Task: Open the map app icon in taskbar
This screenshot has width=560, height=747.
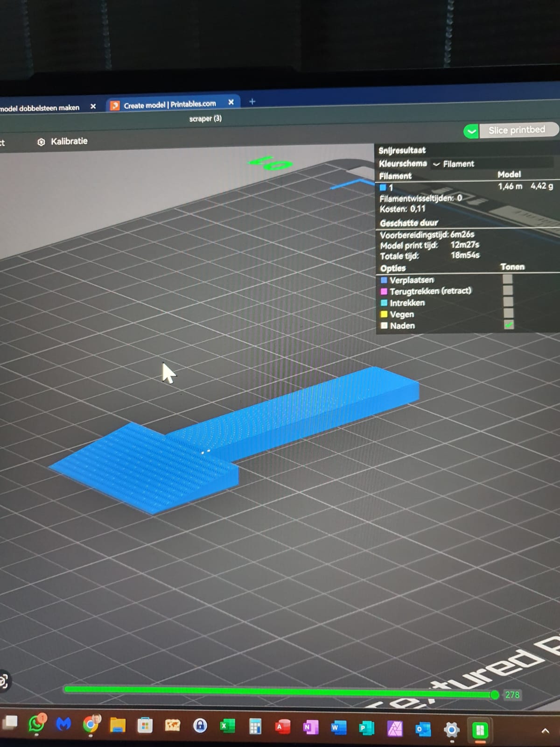Action: tap(172, 726)
